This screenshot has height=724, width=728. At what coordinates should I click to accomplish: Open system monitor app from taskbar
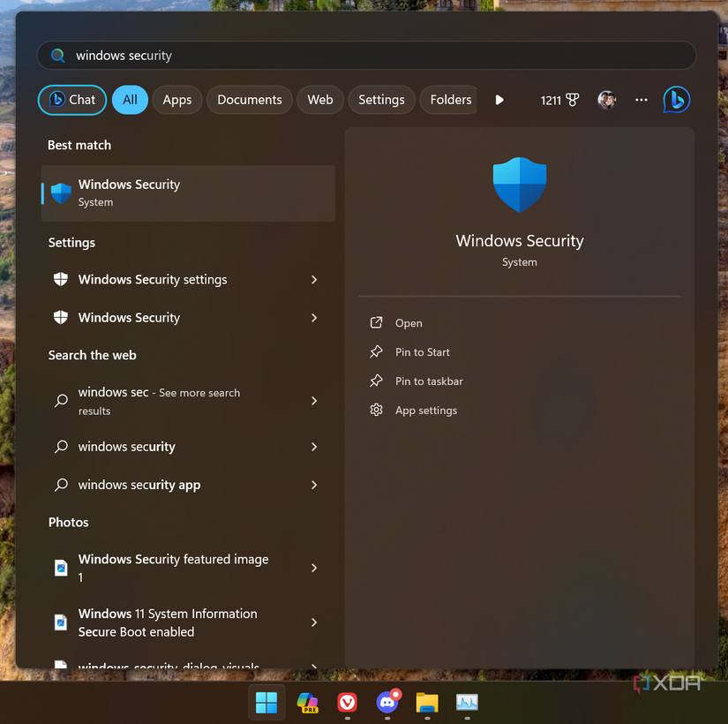pyautogui.click(x=467, y=702)
